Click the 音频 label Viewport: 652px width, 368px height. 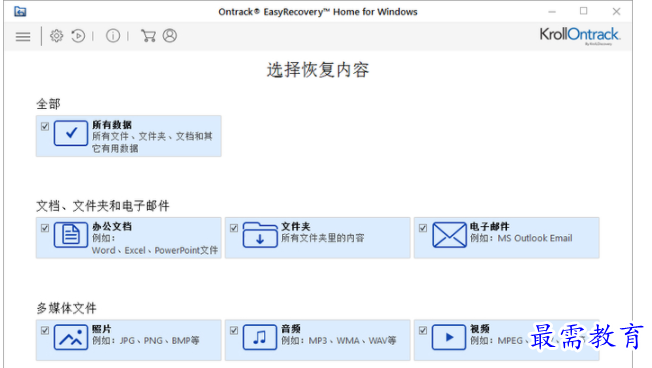coord(291,329)
